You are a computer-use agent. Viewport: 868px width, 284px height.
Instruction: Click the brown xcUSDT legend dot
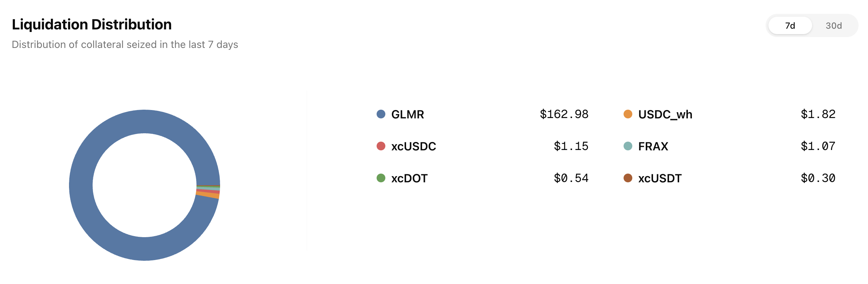coord(628,178)
